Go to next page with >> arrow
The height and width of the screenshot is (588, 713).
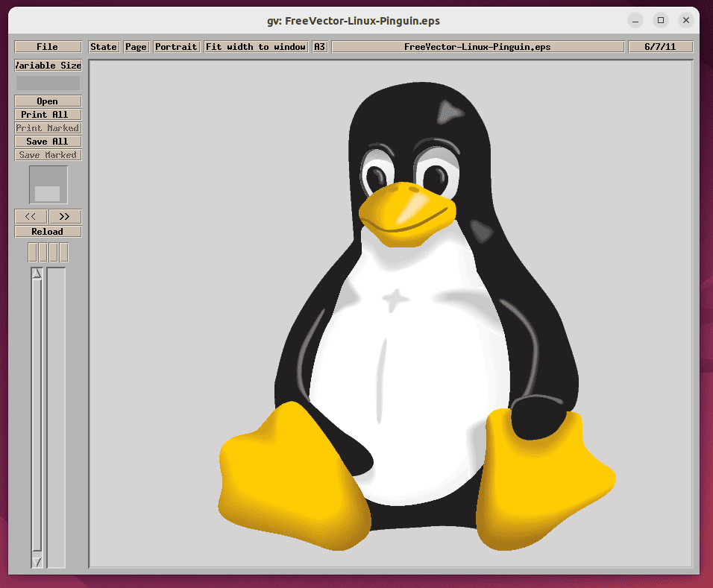(x=65, y=216)
